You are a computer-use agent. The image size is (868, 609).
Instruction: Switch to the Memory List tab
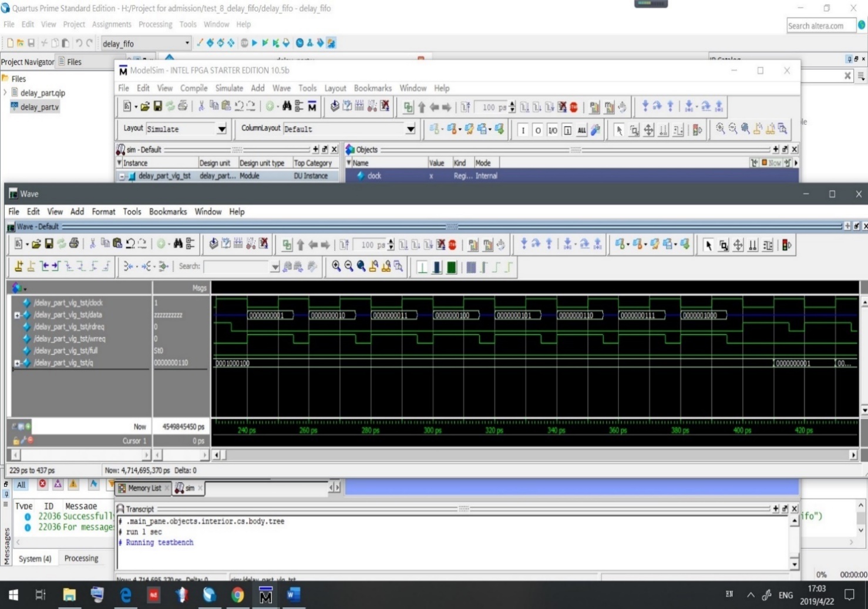tap(144, 488)
